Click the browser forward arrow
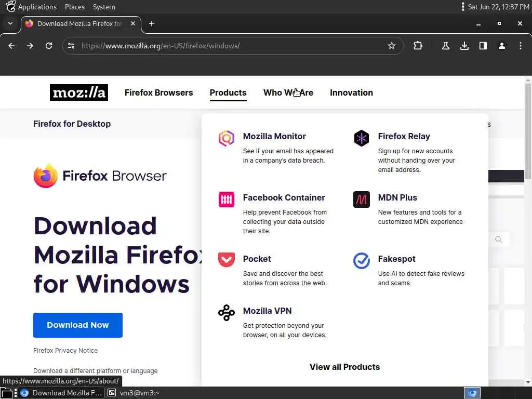The width and height of the screenshot is (532, 399). (x=30, y=46)
